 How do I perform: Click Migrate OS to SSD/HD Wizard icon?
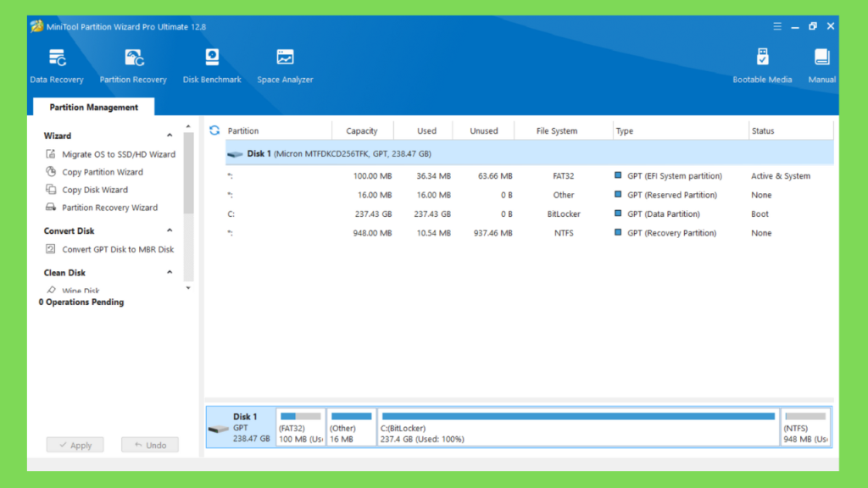tap(51, 154)
